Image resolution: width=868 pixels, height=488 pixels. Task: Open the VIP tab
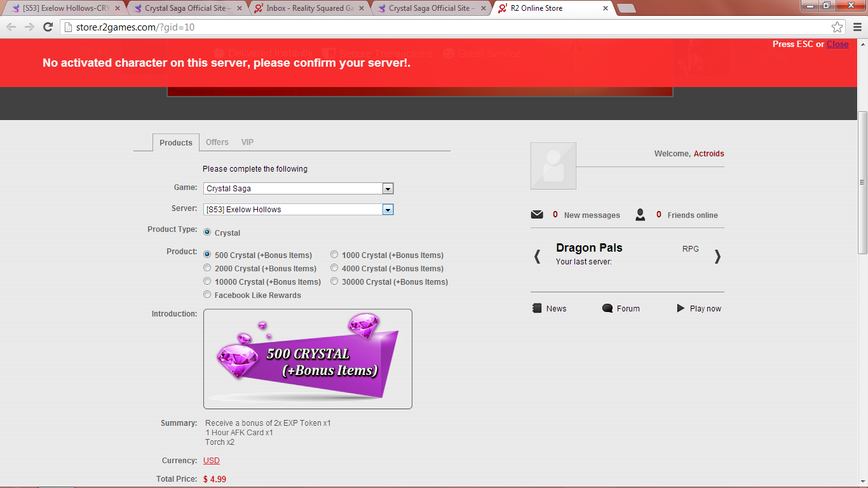click(247, 142)
